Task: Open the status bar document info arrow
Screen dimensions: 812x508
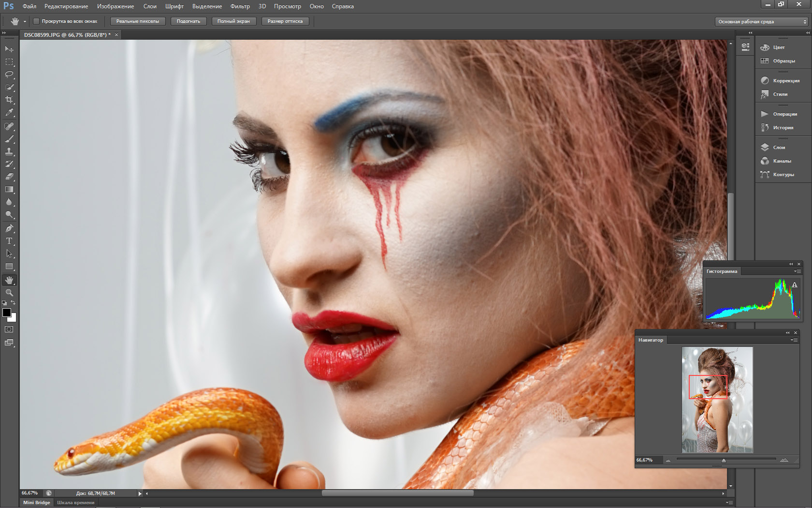Action: pyautogui.click(x=140, y=493)
